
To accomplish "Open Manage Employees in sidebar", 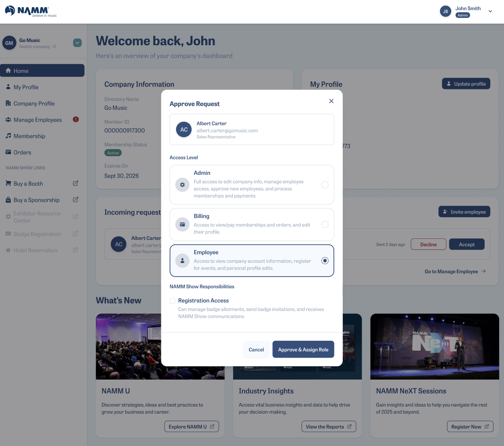I will pyautogui.click(x=42, y=120).
